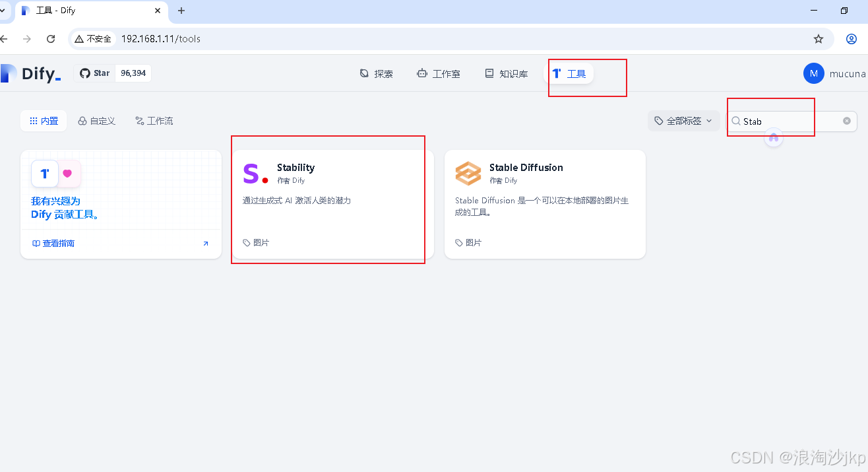Click the 作者 Dify label under Stable Diffusion
This screenshot has width=868, height=472.
coord(503,180)
